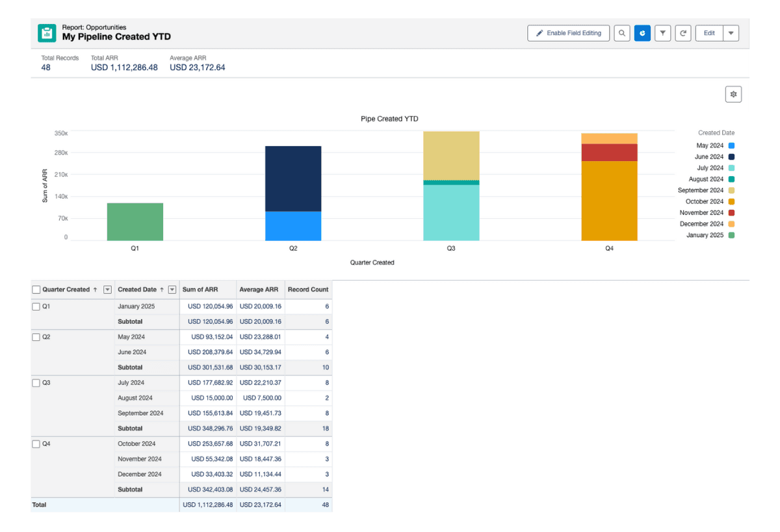The width and height of the screenshot is (780, 532).
Task: Select the tan September segment of Q3 bar
Action: tap(451, 156)
